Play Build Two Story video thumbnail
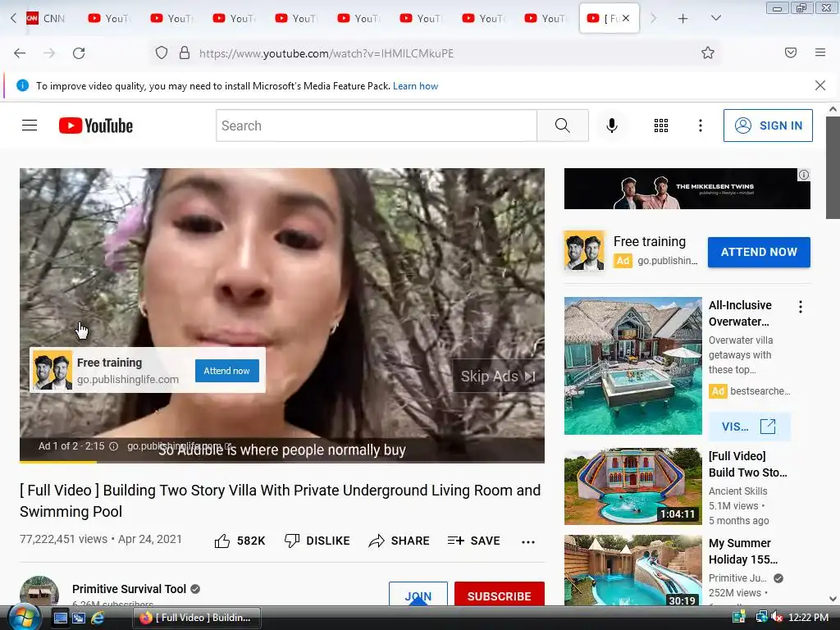The image size is (840, 630). click(x=632, y=486)
